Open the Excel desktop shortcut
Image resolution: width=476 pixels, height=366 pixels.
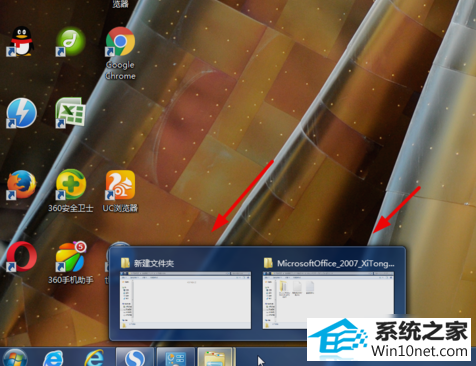click(x=70, y=112)
